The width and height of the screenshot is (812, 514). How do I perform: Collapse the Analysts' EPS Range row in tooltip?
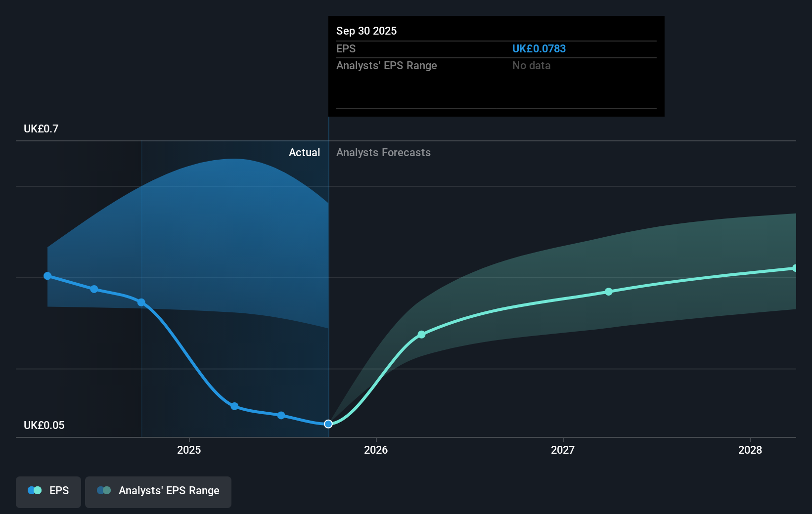(x=386, y=65)
